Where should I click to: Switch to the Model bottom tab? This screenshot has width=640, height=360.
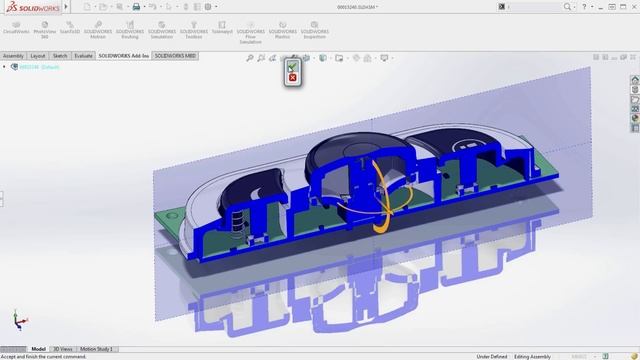coord(38,349)
